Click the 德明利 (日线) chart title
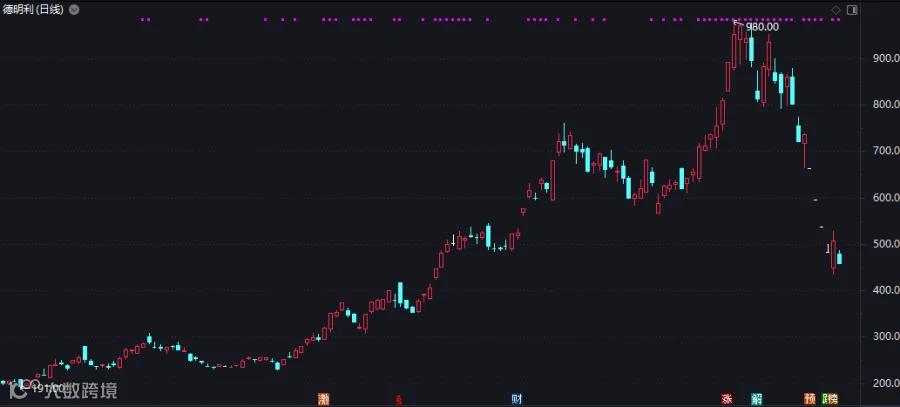Screen dimensions: 900x407 [33, 10]
